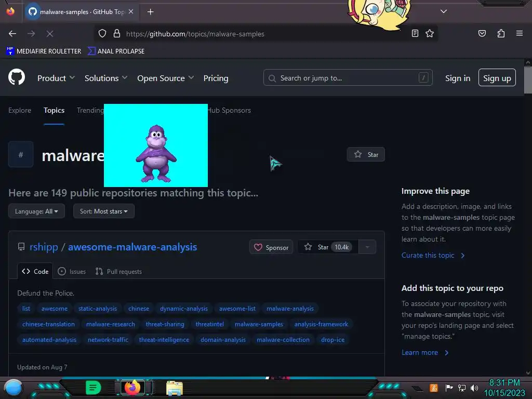Click the Sign in link
The width and height of the screenshot is (532, 399).
pyautogui.click(x=458, y=78)
